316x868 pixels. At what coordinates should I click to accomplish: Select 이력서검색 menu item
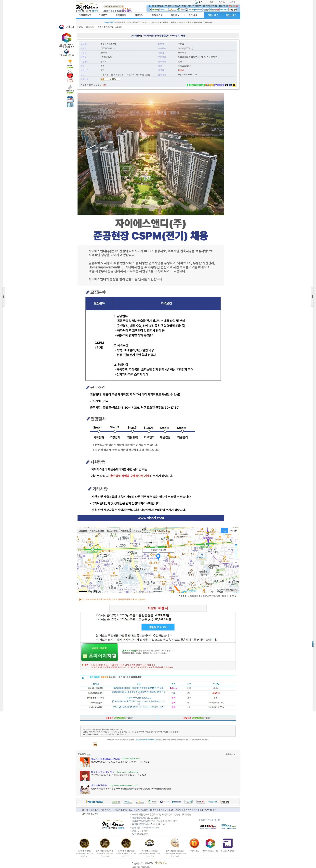(x=121, y=15)
